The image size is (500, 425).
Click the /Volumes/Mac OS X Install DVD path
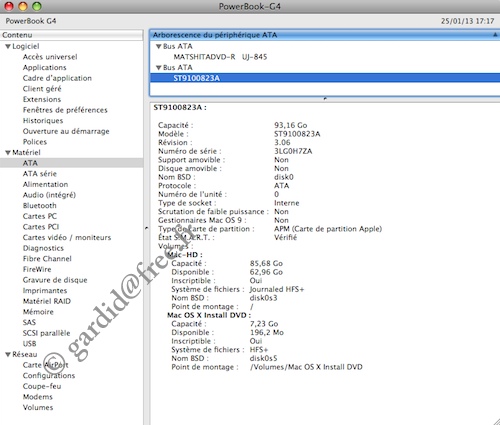[x=306, y=367]
